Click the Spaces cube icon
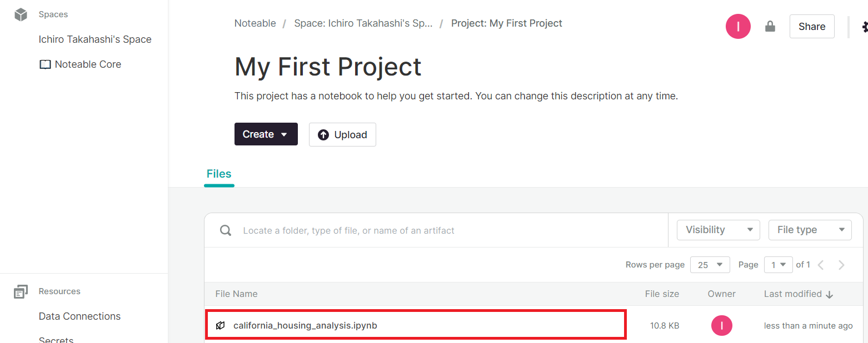Viewport: 868px width, 343px height. click(x=21, y=15)
